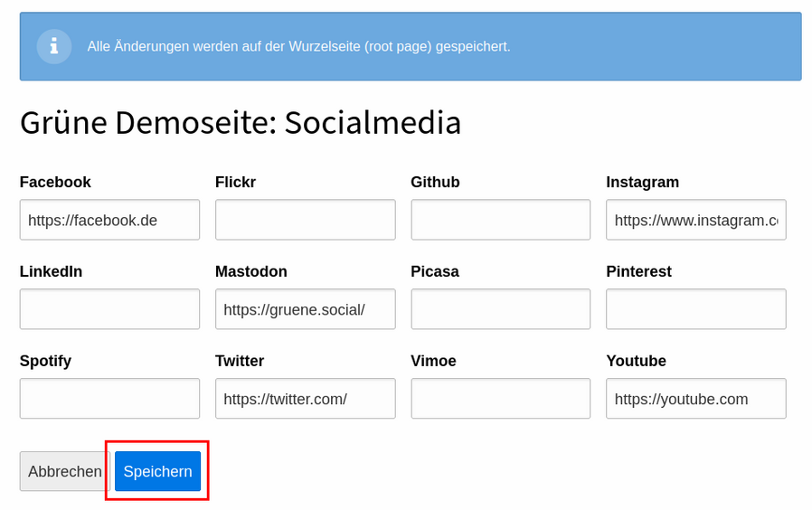
Task: Click the blue info banner message text
Action: (x=298, y=47)
